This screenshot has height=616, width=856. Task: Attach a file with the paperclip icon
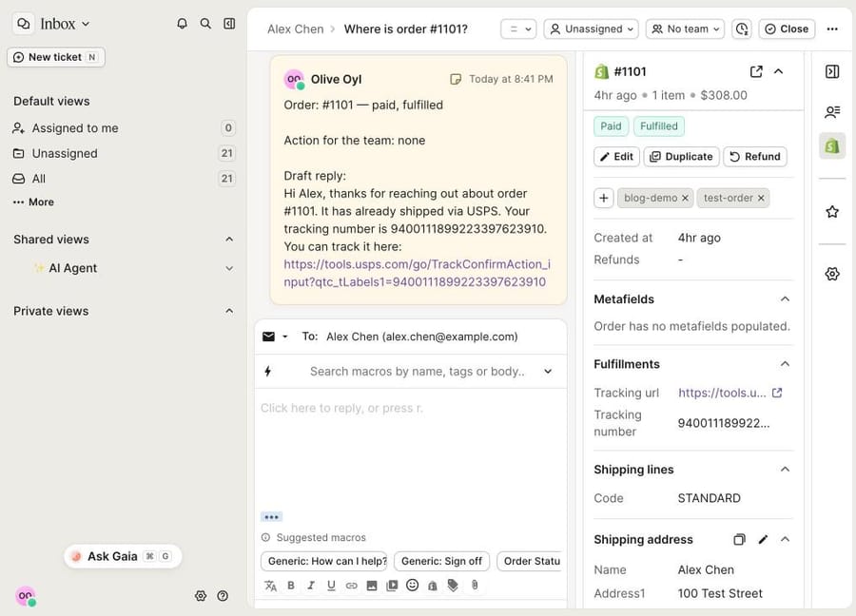tap(475, 585)
